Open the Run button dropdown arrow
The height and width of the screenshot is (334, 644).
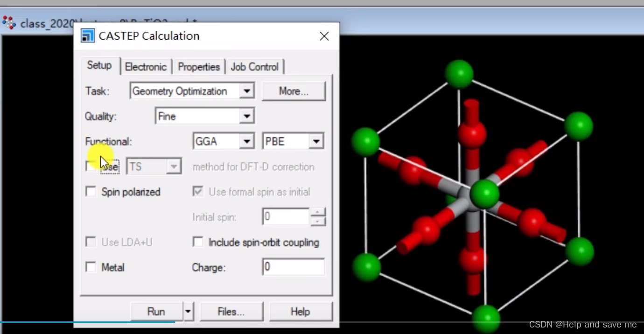pyautogui.click(x=189, y=312)
